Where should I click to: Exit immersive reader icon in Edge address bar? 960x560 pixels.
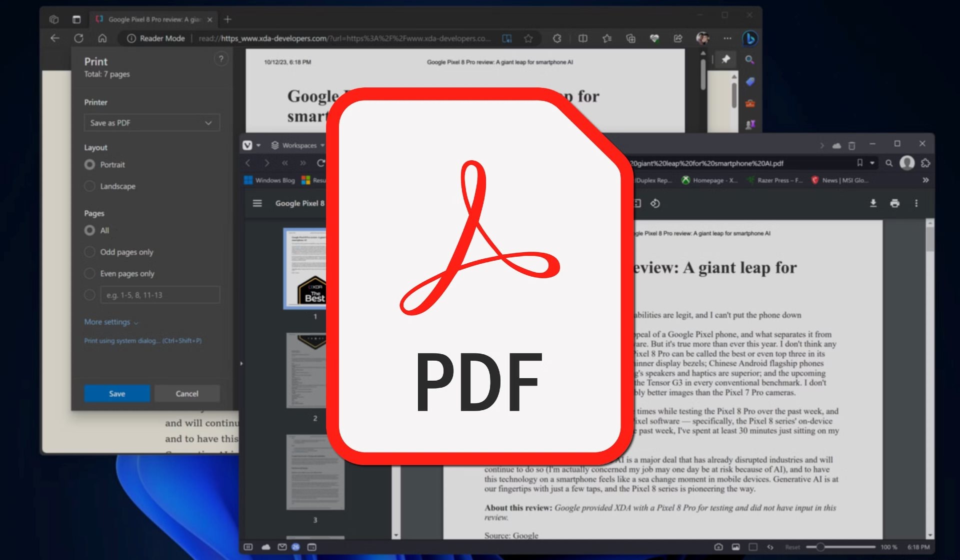pyautogui.click(x=507, y=38)
